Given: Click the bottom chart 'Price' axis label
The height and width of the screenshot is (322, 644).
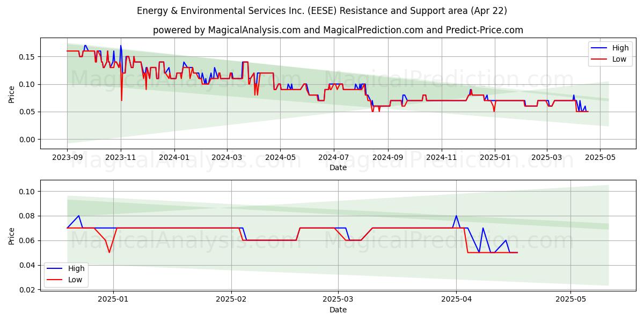Looking at the screenshot, I should pos(12,235).
